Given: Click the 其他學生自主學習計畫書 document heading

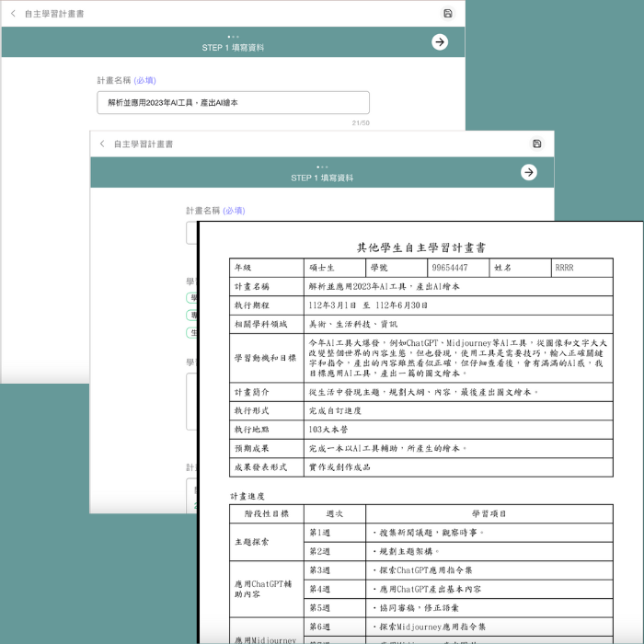Looking at the screenshot, I should click(421, 247).
